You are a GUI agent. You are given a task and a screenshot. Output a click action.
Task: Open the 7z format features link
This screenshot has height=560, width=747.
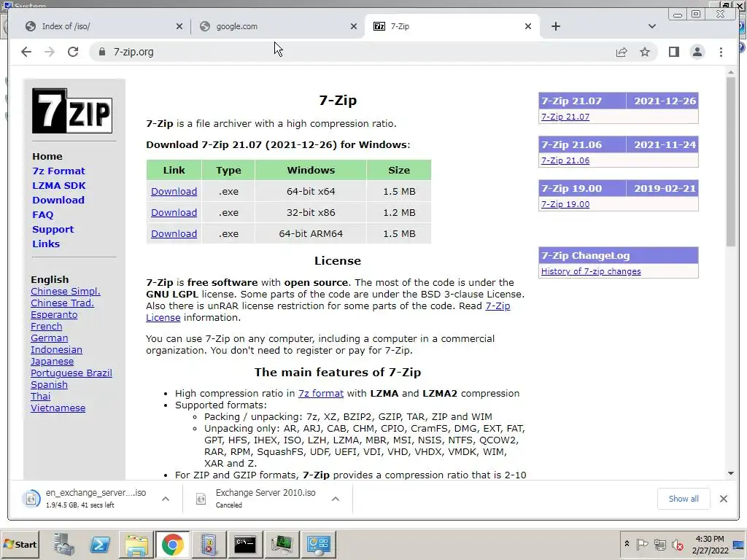321,393
